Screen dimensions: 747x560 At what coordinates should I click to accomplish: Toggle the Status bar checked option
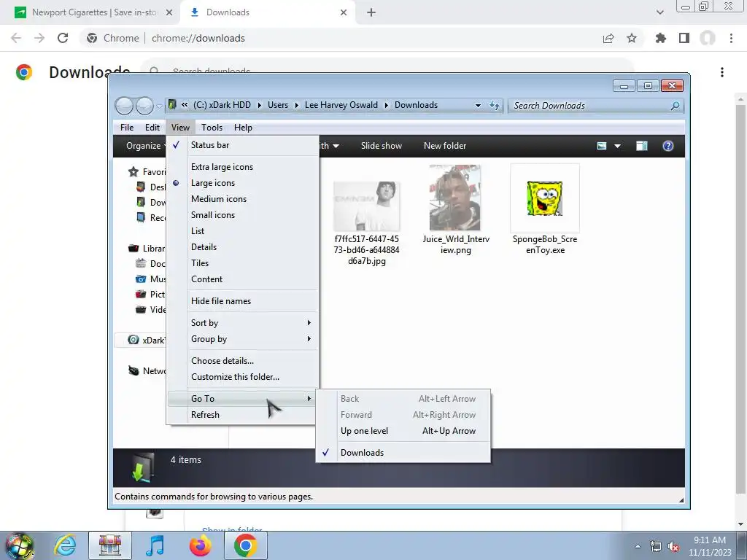click(x=243, y=145)
